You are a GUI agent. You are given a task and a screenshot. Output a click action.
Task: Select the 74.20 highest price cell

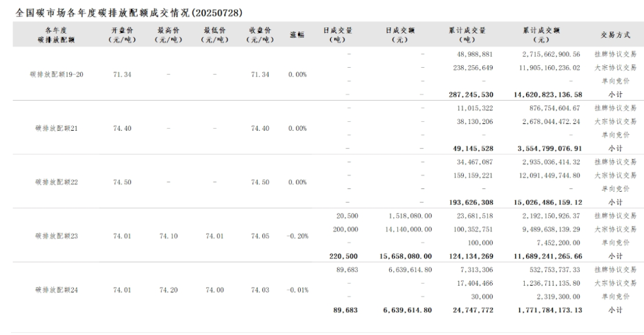(x=169, y=290)
